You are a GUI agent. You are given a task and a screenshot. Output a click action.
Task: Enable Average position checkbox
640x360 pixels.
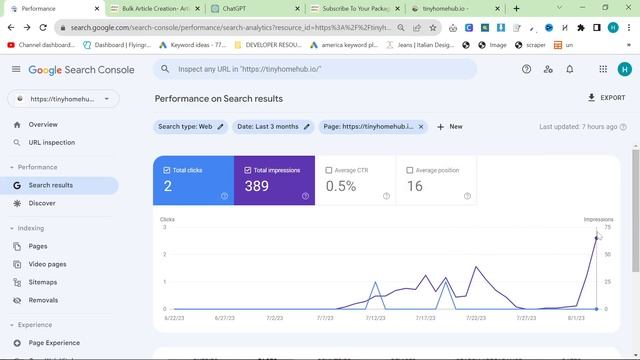[x=409, y=170]
